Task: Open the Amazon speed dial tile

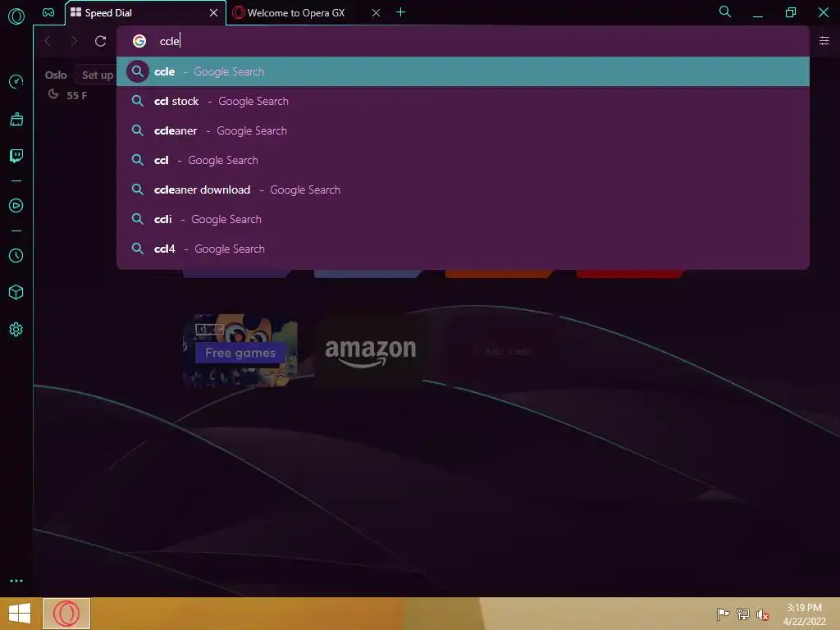Action: click(x=370, y=349)
